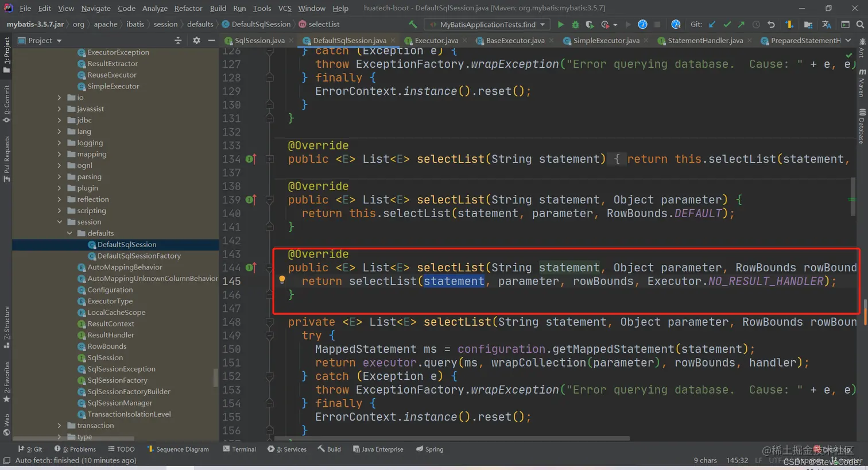
Task: Open the Sequence Diagram tool window
Action: (x=178, y=449)
